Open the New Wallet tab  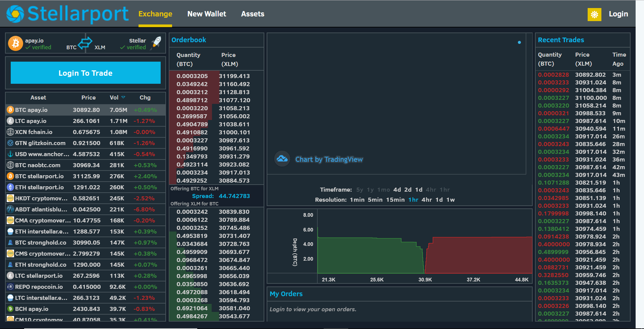pos(207,14)
